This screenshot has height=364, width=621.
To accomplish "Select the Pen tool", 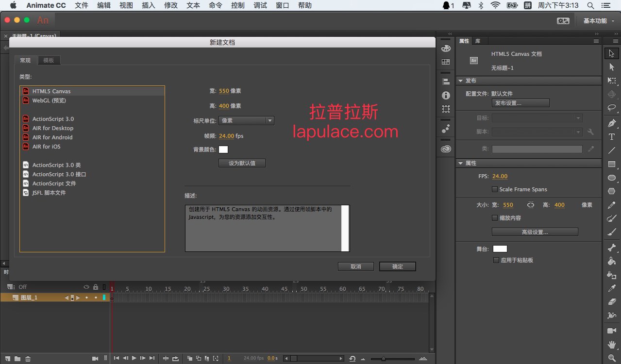I will pyautogui.click(x=612, y=123).
